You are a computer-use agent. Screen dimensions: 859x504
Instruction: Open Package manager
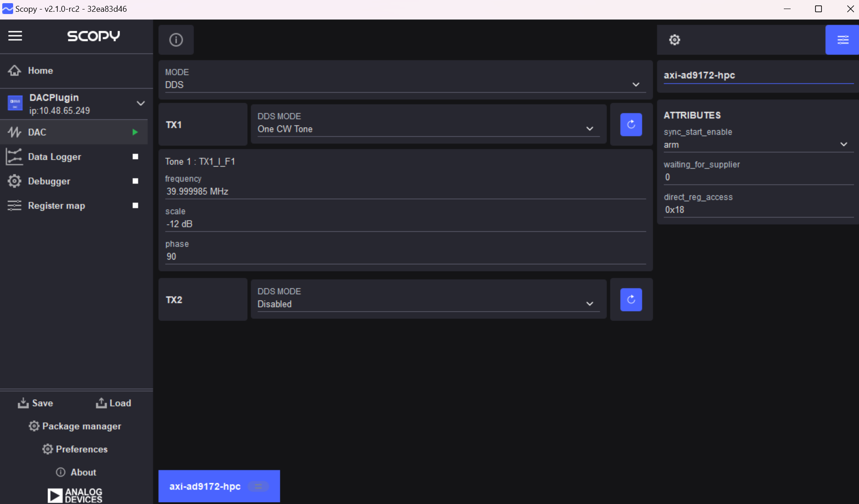pos(75,426)
